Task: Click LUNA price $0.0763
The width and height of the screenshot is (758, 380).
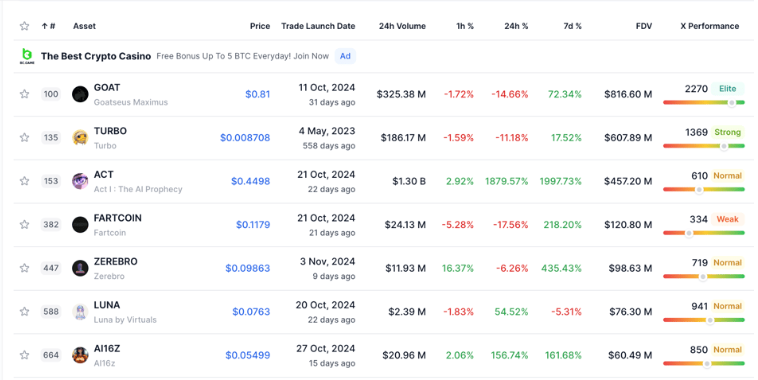Action: (251, 312)
